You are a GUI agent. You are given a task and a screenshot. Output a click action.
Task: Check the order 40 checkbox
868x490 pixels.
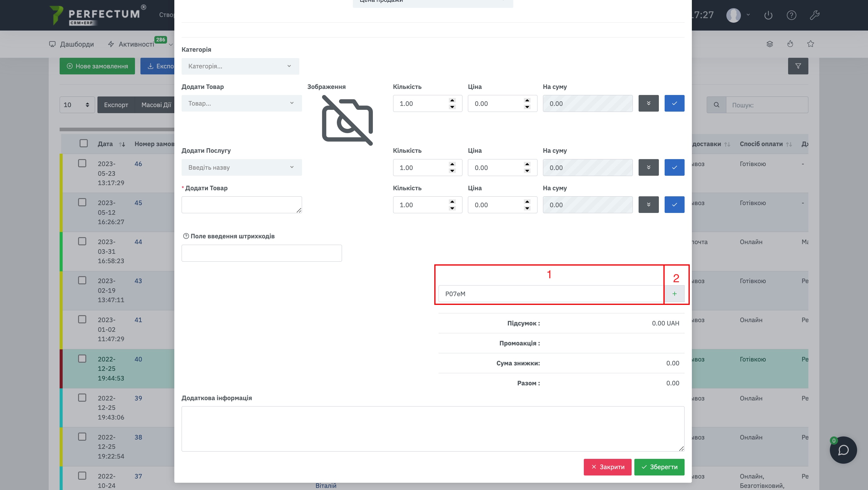(82, 358)
